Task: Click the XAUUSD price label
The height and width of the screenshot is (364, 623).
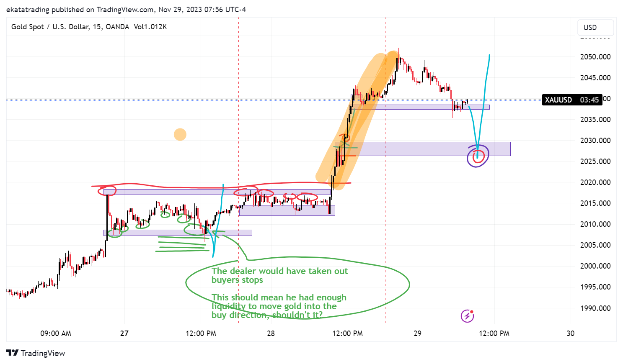Action: (x=558, y=100)
